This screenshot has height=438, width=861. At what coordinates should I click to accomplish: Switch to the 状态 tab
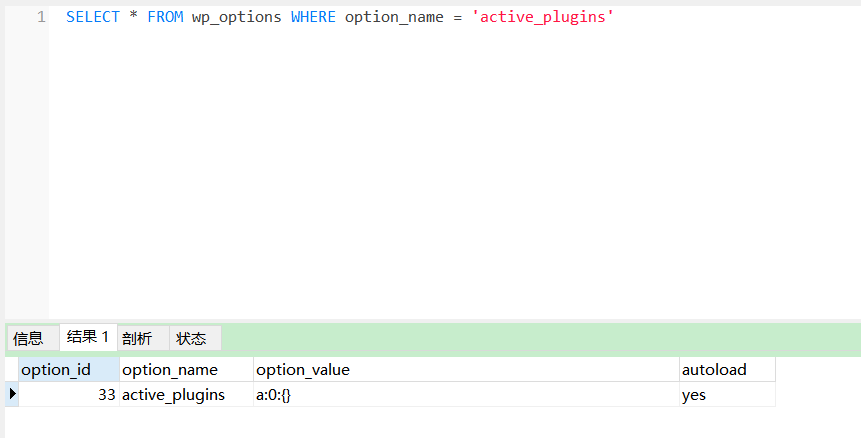pyautogui.click(x=191, y=338)
